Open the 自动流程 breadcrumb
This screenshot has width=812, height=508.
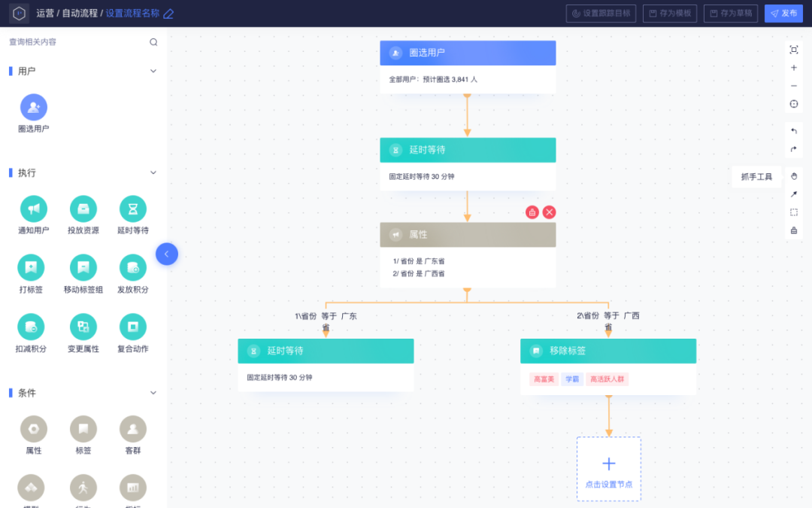tap(80, 14)
